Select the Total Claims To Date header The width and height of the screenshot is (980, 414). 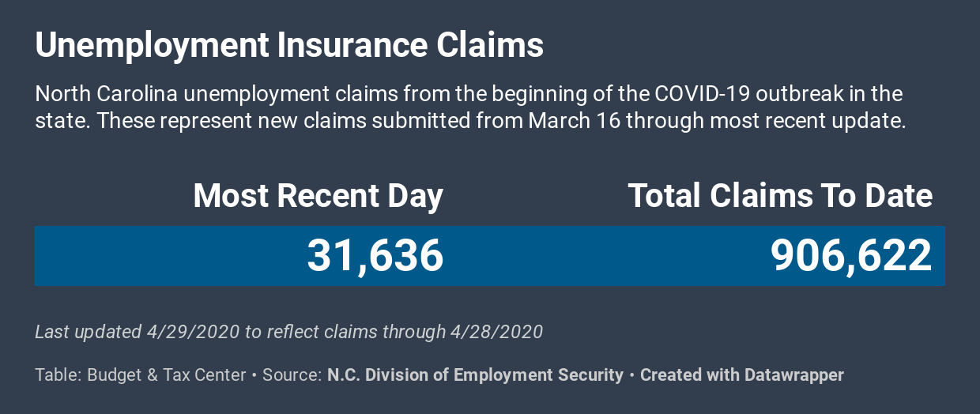tap(780, 196)
